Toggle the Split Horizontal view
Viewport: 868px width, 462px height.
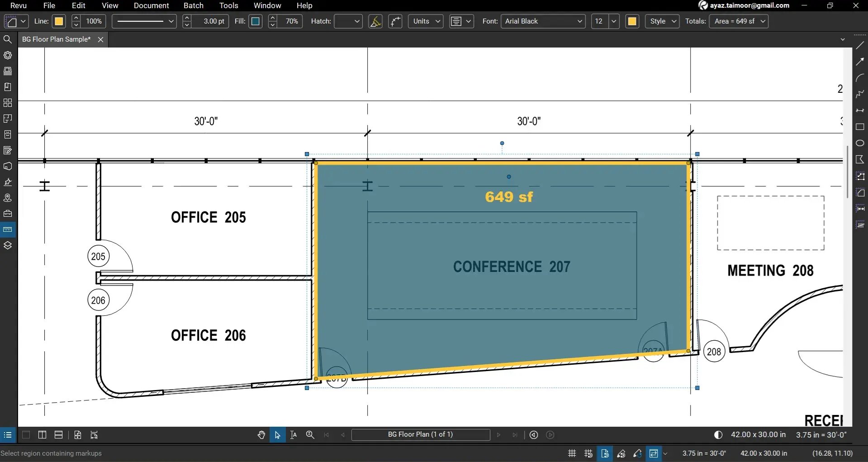tap(58, 435)
